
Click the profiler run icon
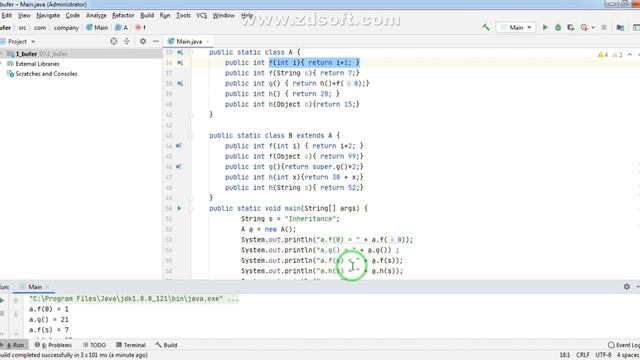click(x=584, y=27)
